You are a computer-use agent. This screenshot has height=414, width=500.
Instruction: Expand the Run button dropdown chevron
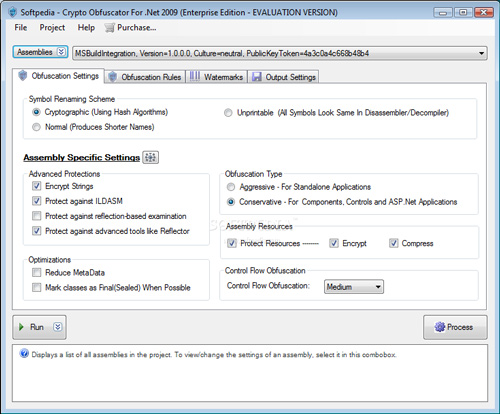[58, 327]
